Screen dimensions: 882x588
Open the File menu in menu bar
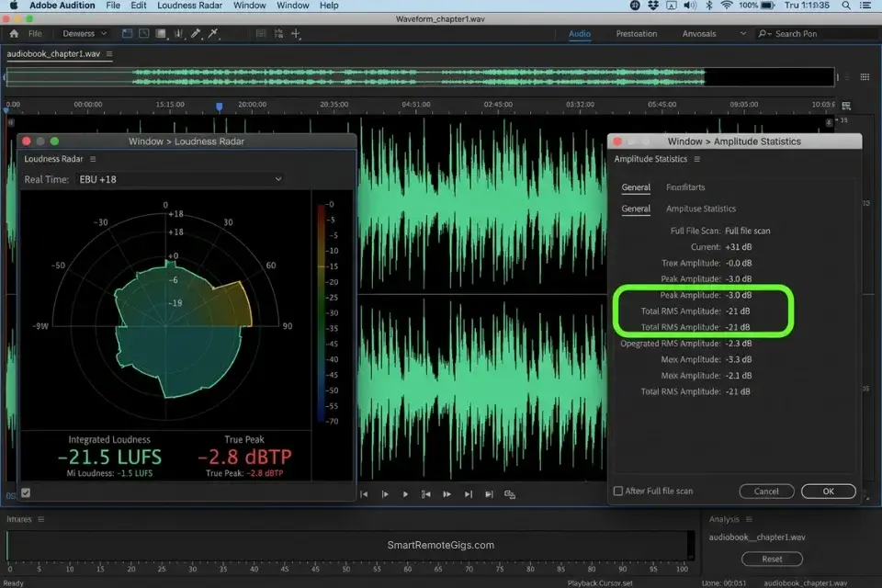tap(113, 6)
